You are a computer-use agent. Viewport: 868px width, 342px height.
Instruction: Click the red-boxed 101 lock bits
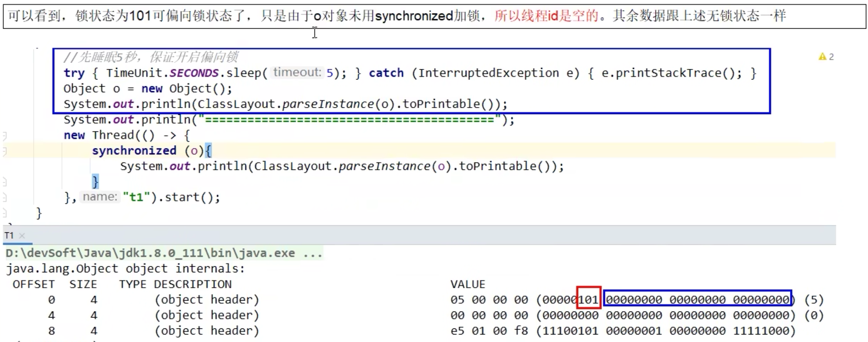point(588,299)
